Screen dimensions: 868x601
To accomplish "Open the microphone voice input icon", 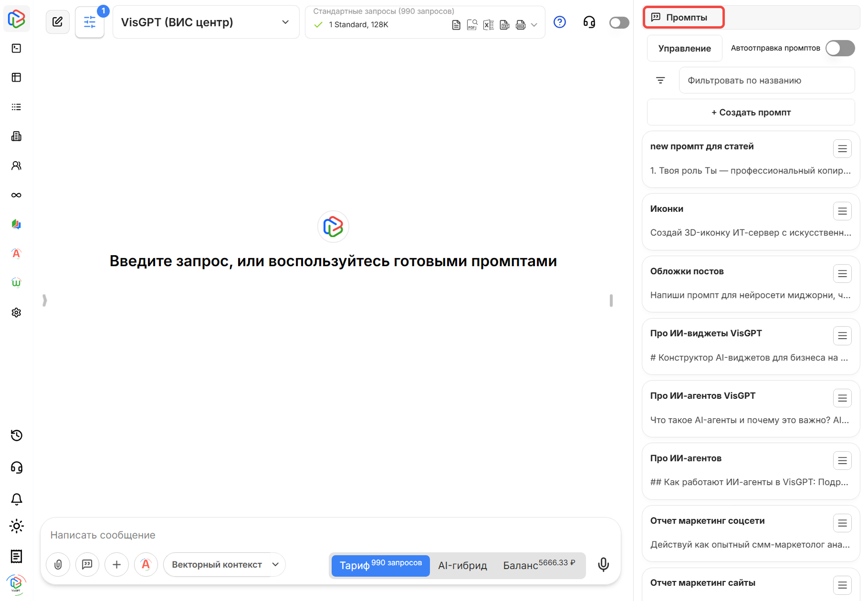I will [x=603, y=565].
